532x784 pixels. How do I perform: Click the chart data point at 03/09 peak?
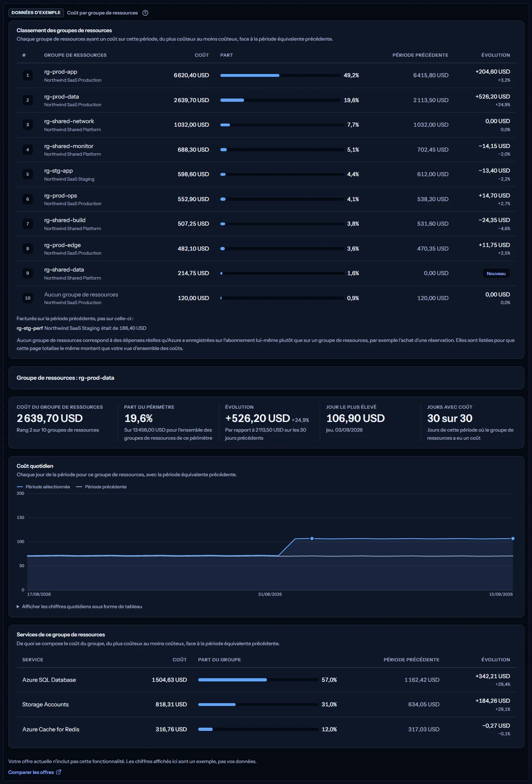pos(312,538)
